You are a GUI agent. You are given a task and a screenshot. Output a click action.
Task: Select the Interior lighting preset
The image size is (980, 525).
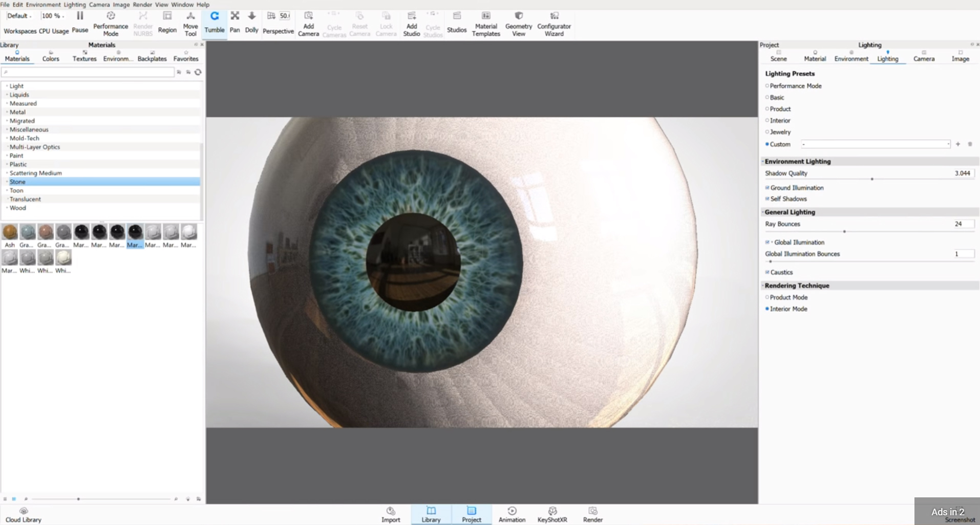(x=767, y=120)
